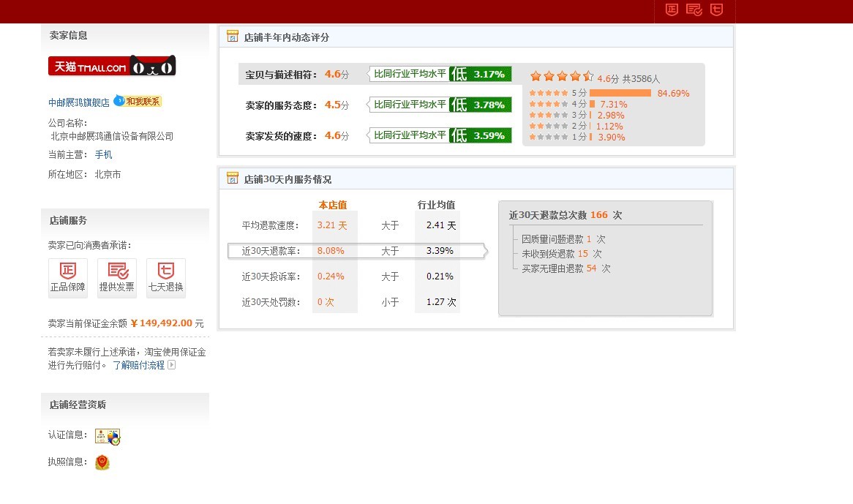Click the 4分 rating bar at 7.31%
The height and width of the screenshot is (504, 853).
[592, 104]
